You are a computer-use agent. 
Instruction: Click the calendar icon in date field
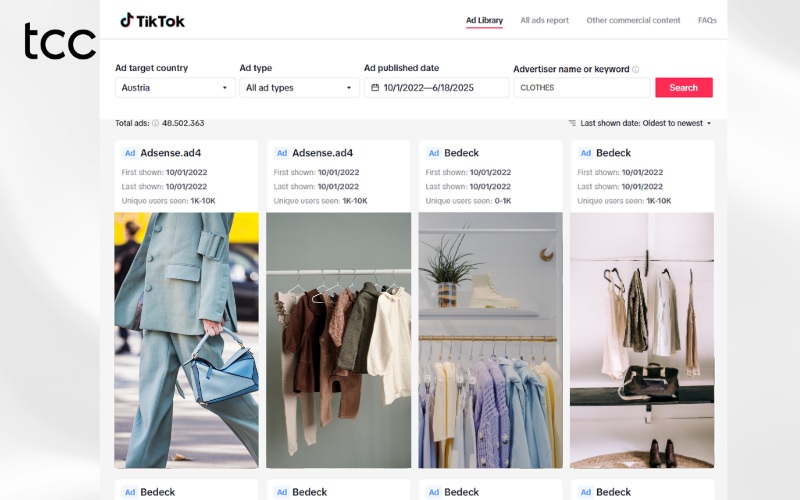[375, 88]
